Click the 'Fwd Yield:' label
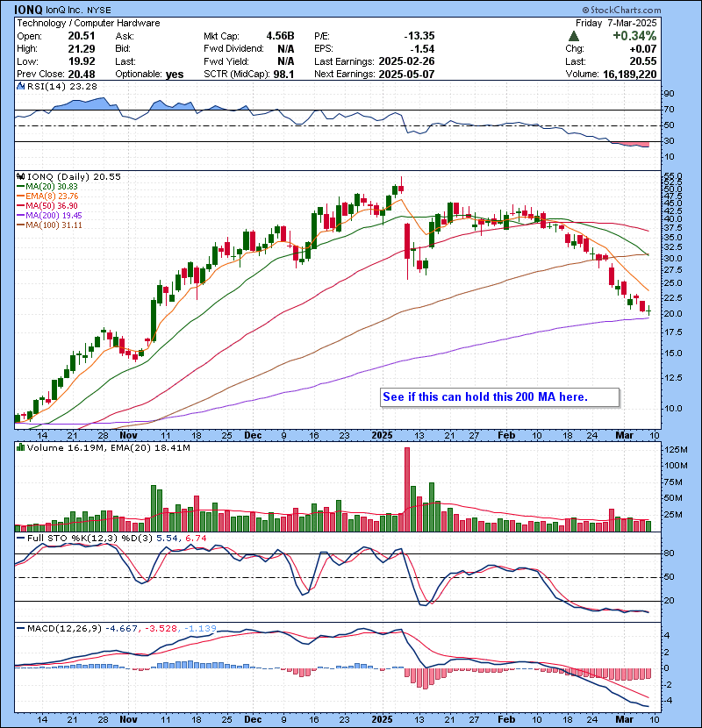702x728 pixels. 226,61
